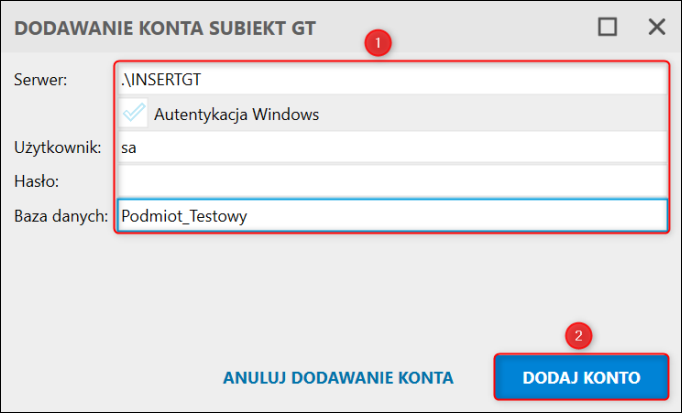Maximize the dialog using the square icon

(607, 27)
